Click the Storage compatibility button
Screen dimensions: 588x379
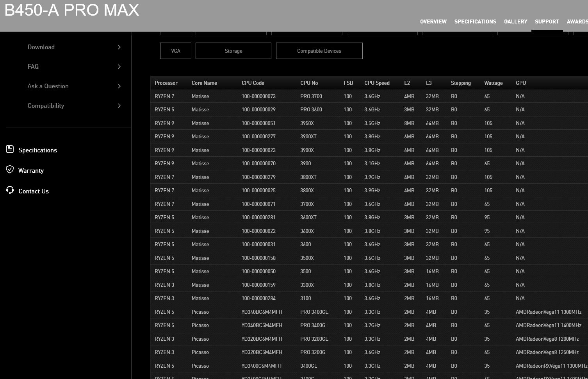pyautogui.click(x=233, y=51)
